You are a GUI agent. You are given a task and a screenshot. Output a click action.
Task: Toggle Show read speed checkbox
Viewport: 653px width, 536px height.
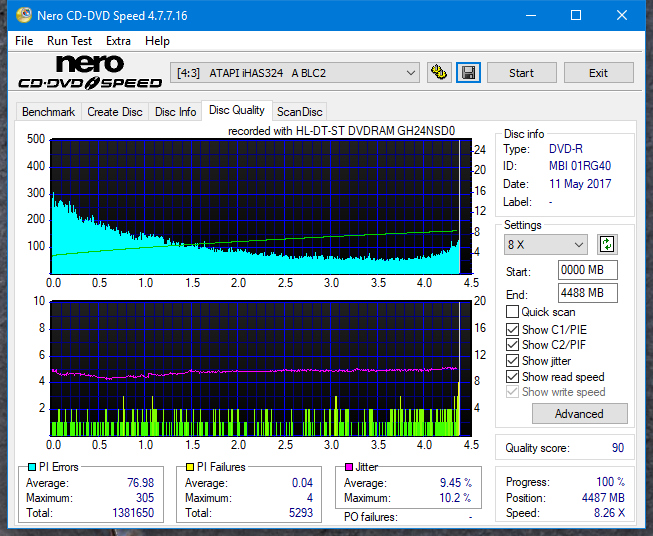pos(512,376)
